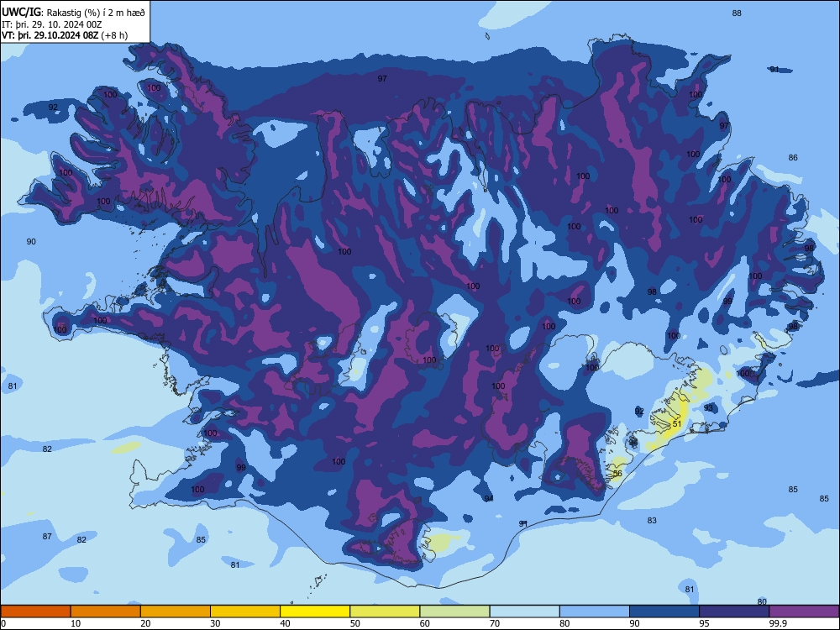Click the legend label '99.9'
Screen dimensions: 840x630
(778, 623)
